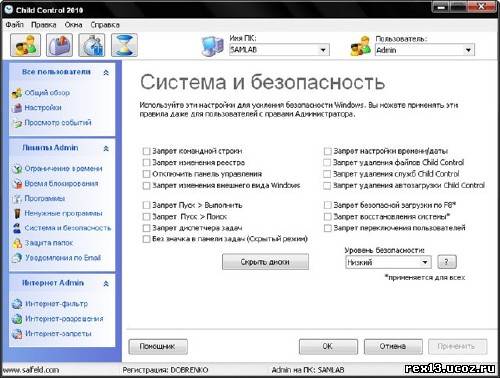Open the Справка menu
The image size is (500, 378).
tap(105, 25)
